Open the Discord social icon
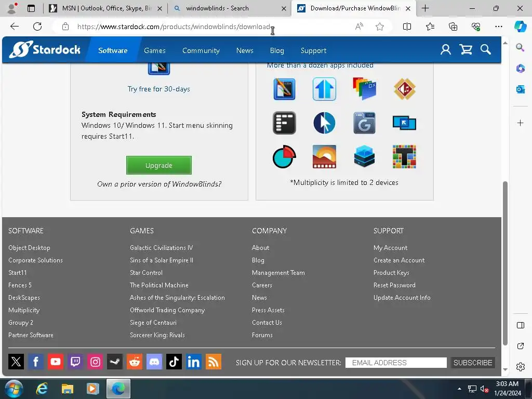 (x=154, y=362)
